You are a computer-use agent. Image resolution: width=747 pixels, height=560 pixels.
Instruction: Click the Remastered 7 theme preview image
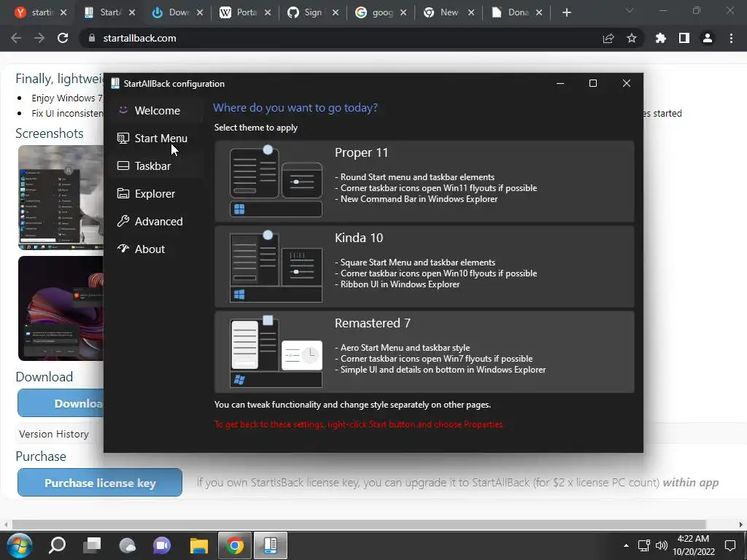pyautogui.click(x=276, y=351)
